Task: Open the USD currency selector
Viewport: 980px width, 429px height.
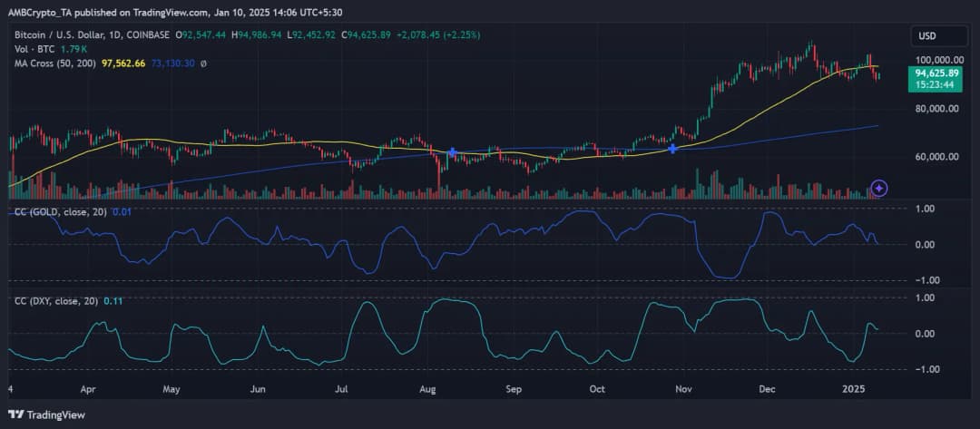Action: click(938, 36)
